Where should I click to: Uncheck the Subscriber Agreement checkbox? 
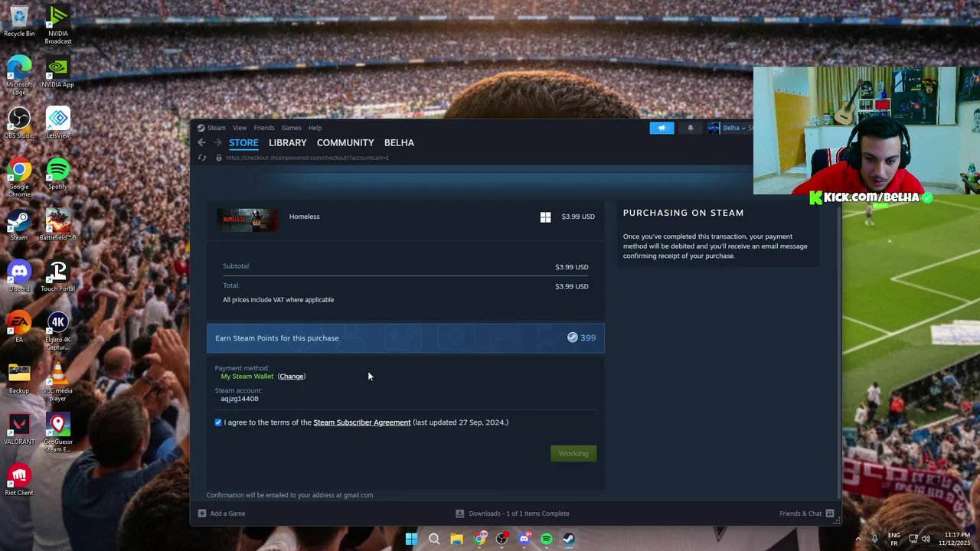point(218,422)
